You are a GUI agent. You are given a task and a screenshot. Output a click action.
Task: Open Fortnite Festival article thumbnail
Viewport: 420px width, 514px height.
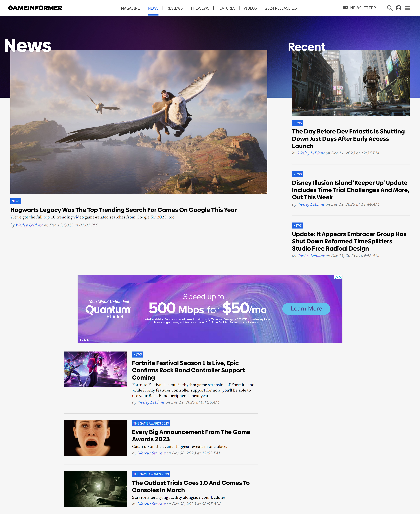coord(95,369)
